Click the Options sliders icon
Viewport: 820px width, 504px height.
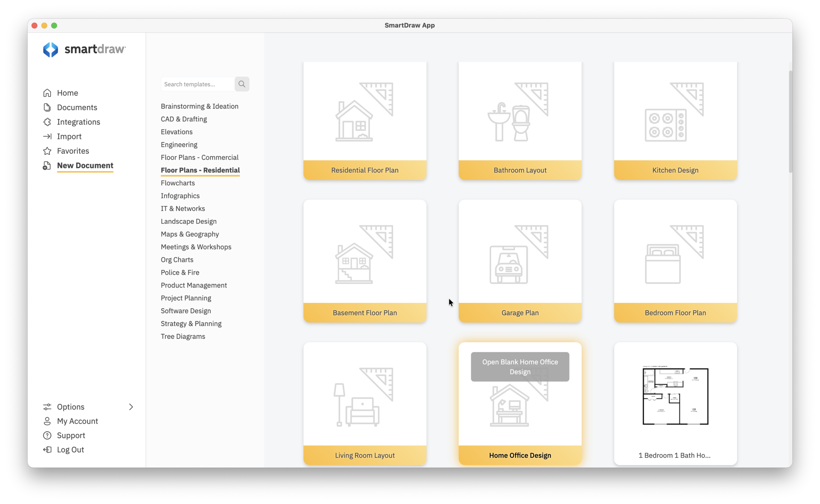coord(47,407)
